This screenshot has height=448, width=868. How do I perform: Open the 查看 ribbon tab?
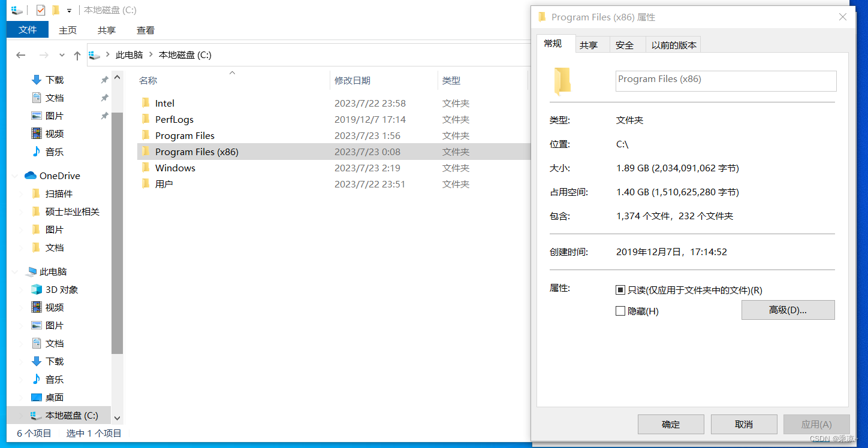tap(146, 30)
